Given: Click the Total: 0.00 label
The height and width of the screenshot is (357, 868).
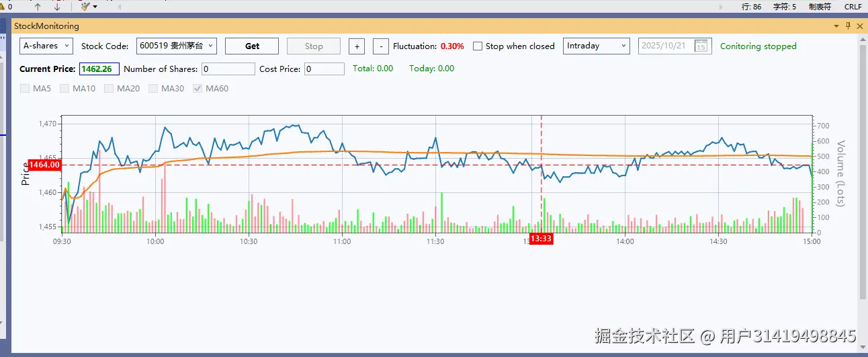Looking at the screenshot, I should pos(373,69).
